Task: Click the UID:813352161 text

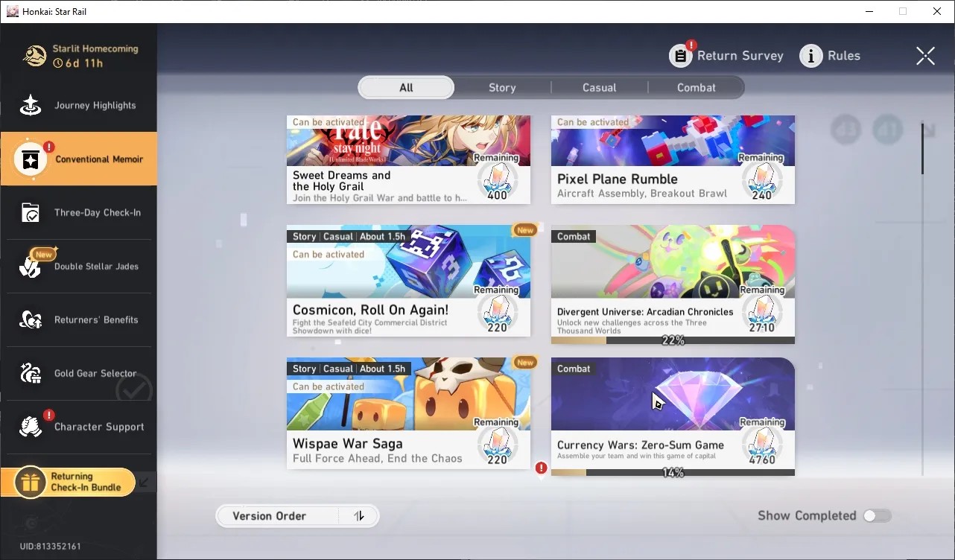Action: pos(51,547)
